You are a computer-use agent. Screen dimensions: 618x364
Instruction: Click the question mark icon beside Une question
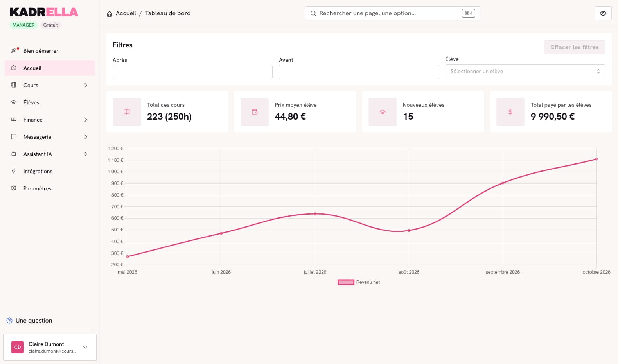pos(9,321)
